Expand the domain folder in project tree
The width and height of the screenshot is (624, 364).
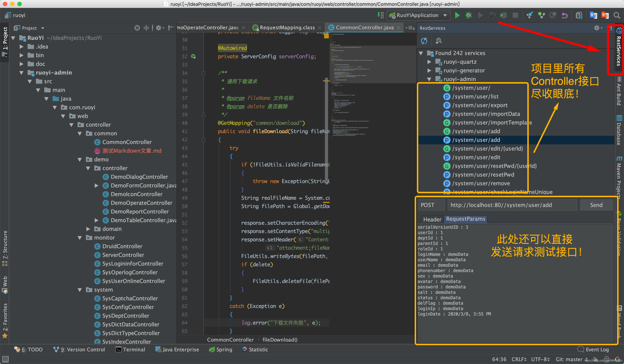tap(88, 229)
